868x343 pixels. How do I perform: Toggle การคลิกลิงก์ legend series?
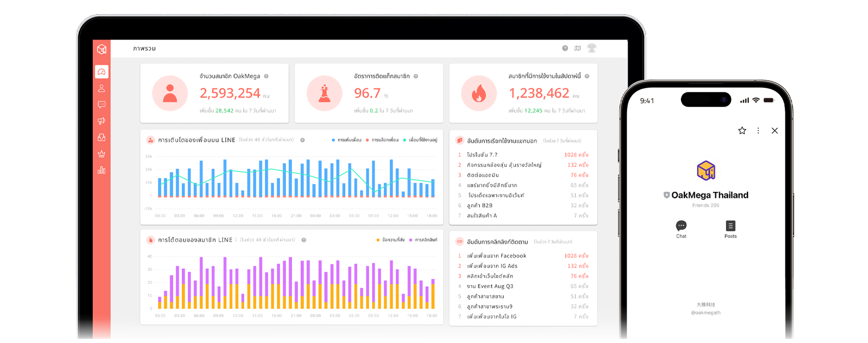point(423,240)
